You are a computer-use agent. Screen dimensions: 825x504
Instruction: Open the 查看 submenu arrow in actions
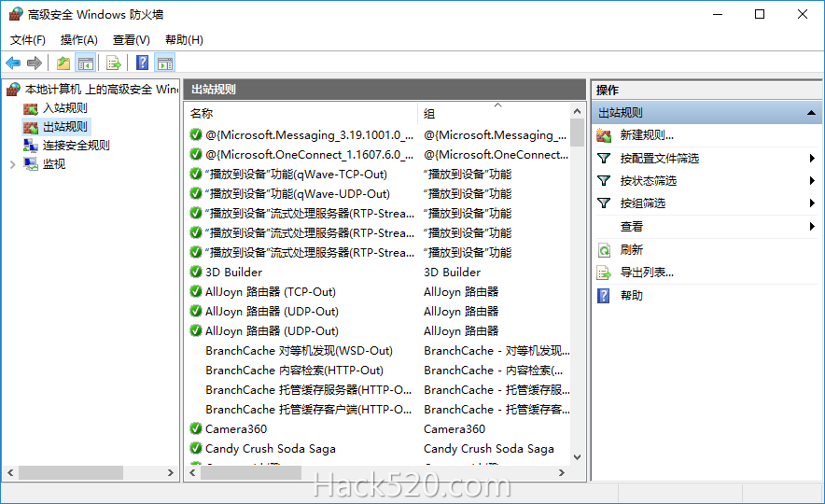(x=812, y=227)
